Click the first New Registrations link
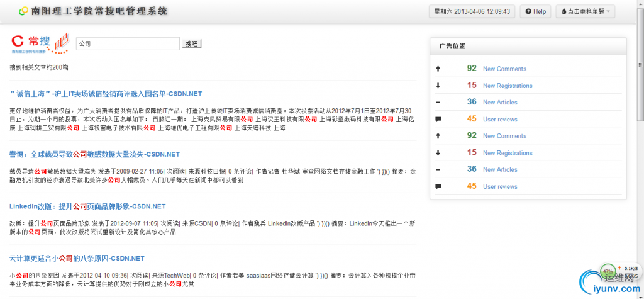 point(508,86)
